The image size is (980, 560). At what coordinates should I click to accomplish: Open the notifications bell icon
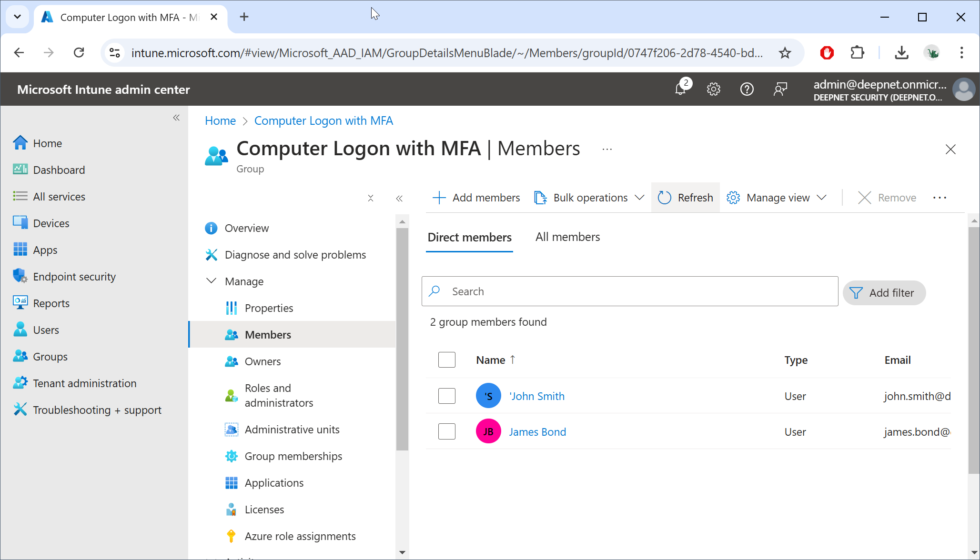[680, 89]
